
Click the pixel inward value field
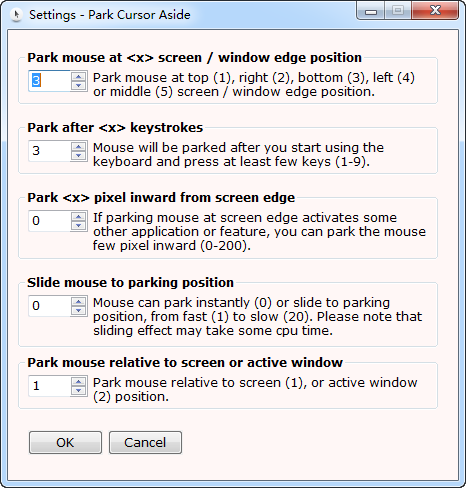click(x=50, y=221)
